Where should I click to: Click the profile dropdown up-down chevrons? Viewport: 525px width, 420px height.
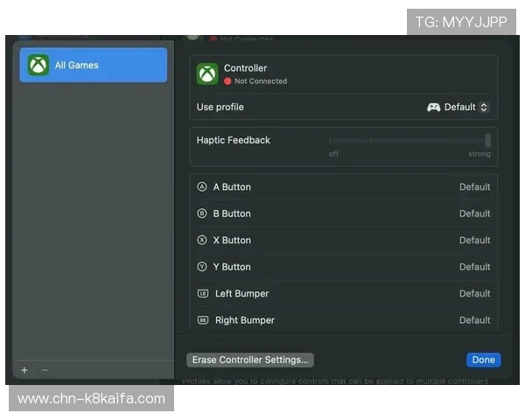tap(484, 107)
